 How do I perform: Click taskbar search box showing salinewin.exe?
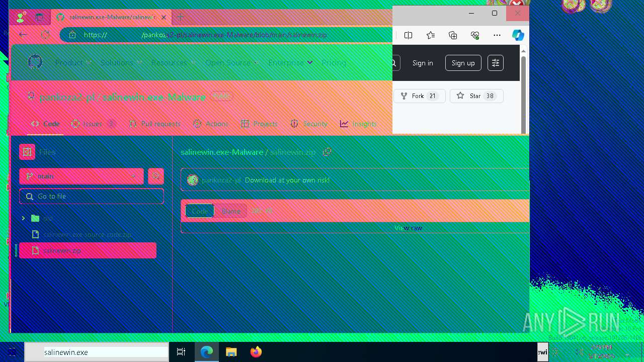97,352
